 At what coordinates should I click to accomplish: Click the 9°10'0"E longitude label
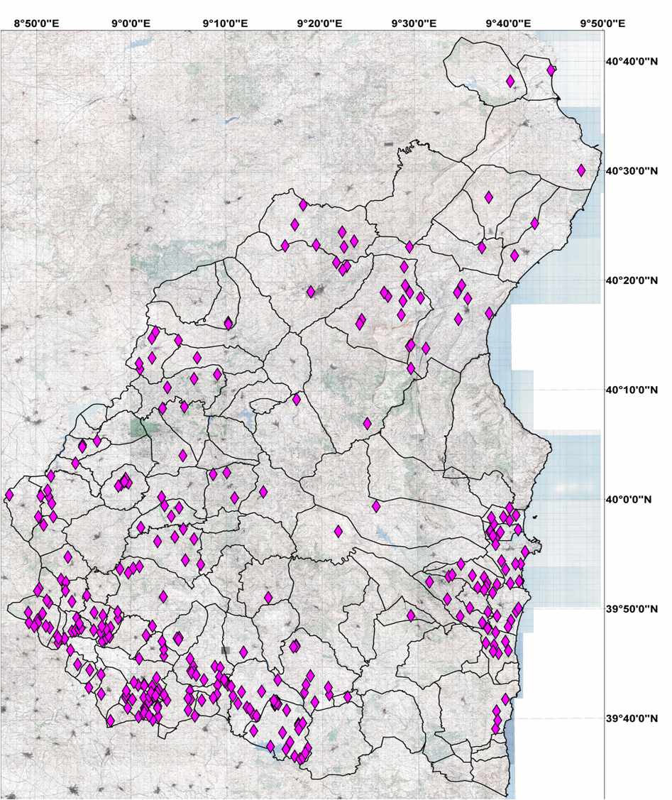tap(225, 23)
